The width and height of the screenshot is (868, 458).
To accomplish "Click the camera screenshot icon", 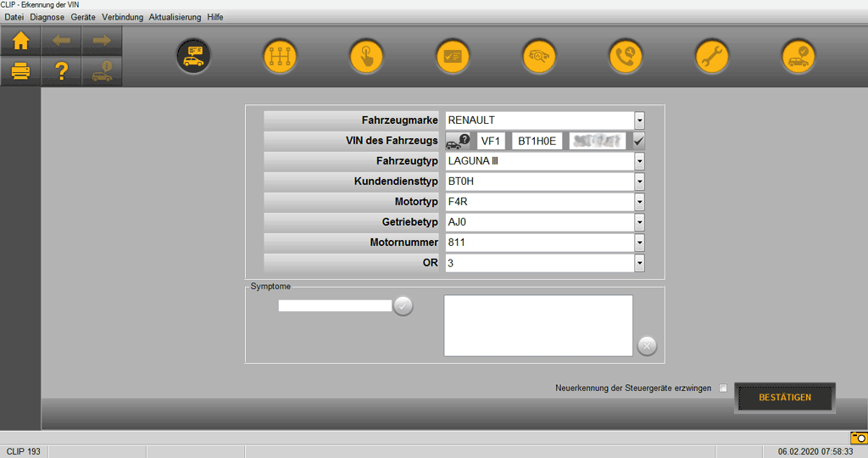I will tap(858, 438).
